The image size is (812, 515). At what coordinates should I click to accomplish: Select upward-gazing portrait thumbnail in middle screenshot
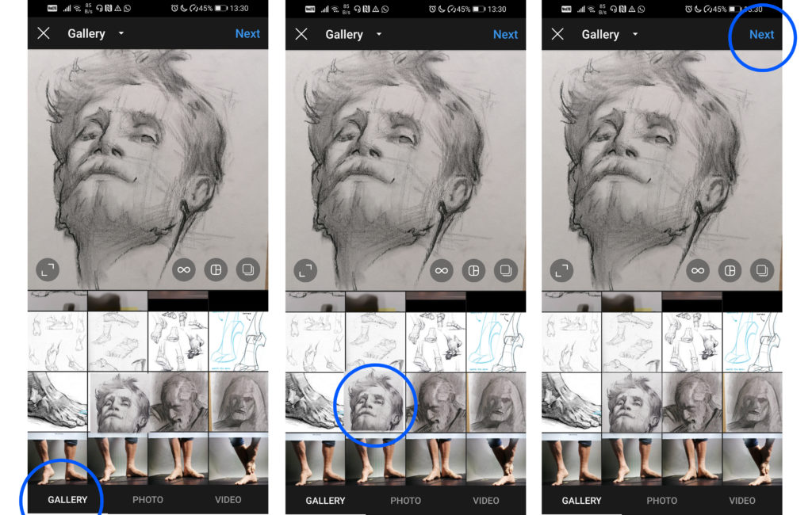376,402
